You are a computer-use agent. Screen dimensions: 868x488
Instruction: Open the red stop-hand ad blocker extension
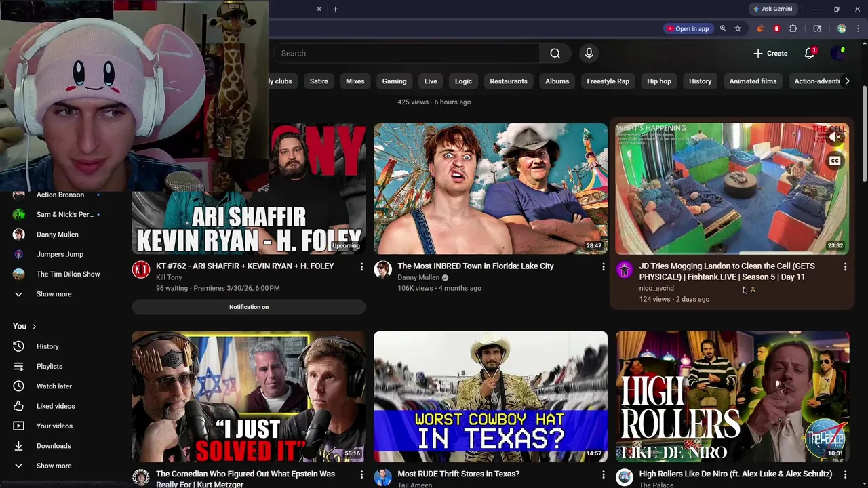tap(776, 28)
